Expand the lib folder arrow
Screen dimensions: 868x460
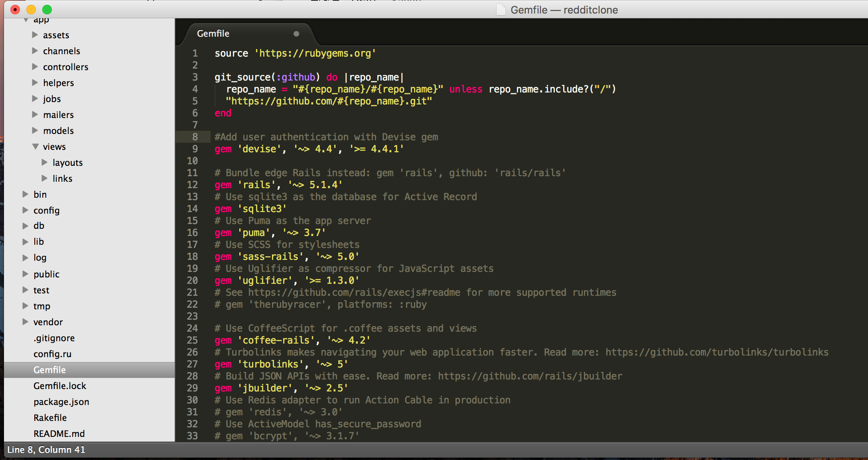click(25, 242)
